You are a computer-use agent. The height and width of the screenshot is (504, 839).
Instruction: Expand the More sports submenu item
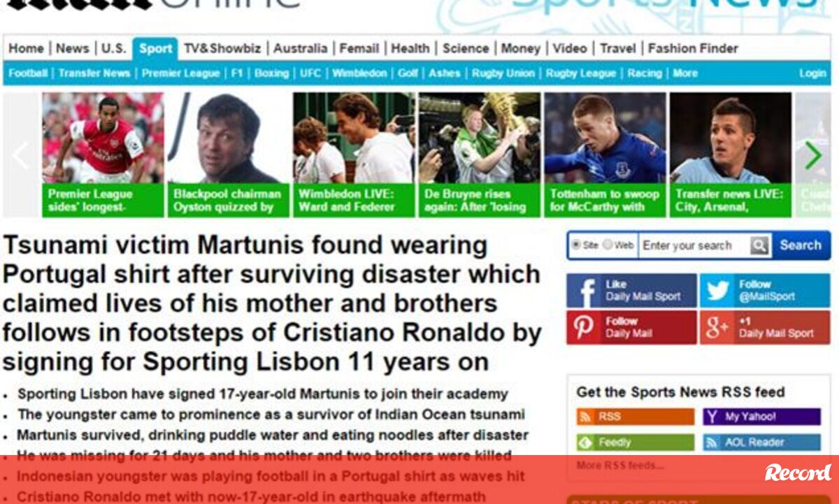click(685, 73)
